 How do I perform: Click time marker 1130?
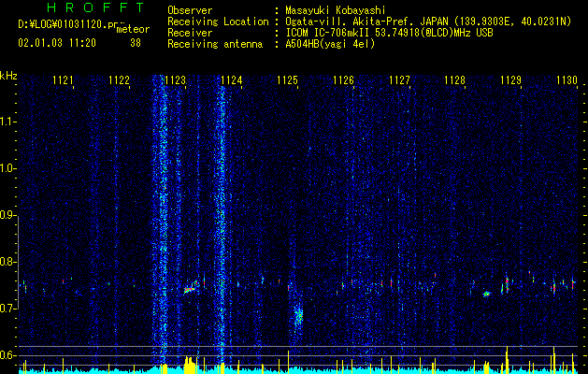point(567,79)
